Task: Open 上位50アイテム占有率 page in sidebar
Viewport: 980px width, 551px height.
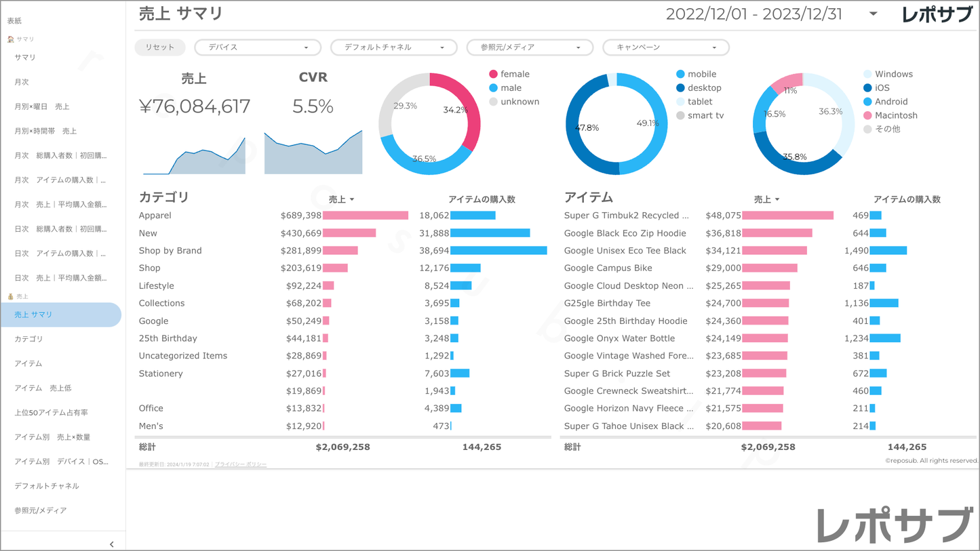Action: tap(51, 413)
